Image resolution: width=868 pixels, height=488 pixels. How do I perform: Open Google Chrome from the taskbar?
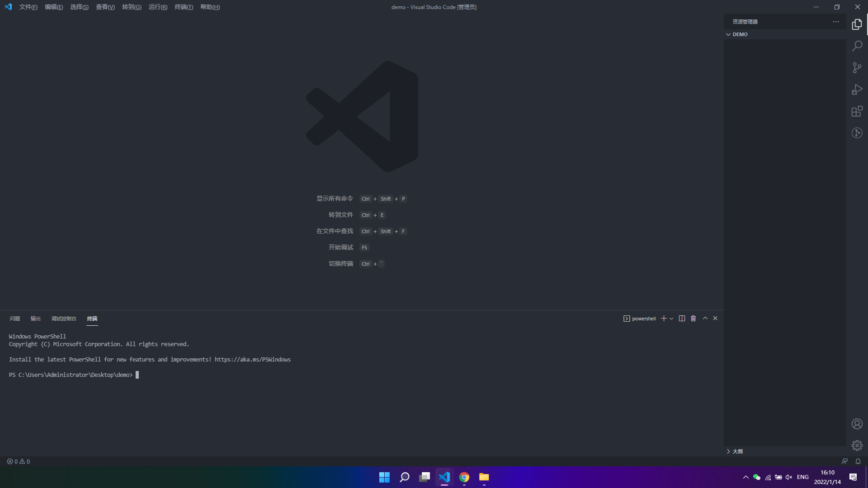click(464, 477)
